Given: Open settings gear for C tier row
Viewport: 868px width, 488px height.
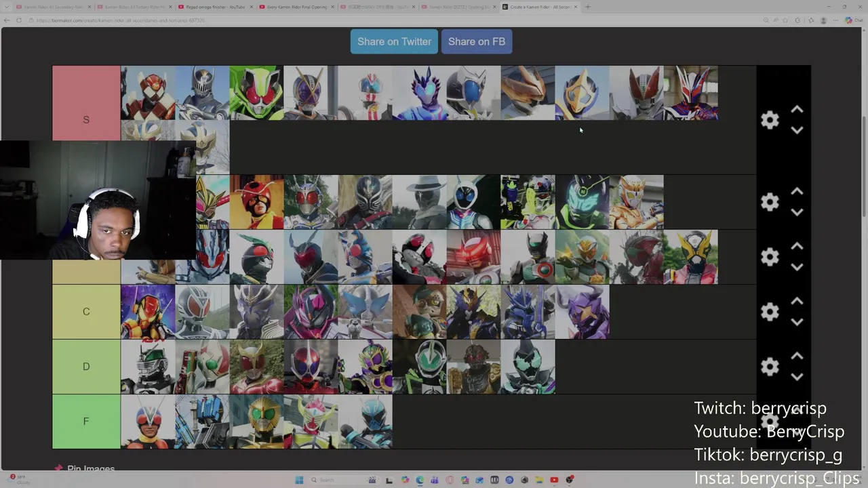Looking at the screenshot, I should pos(770,312).
